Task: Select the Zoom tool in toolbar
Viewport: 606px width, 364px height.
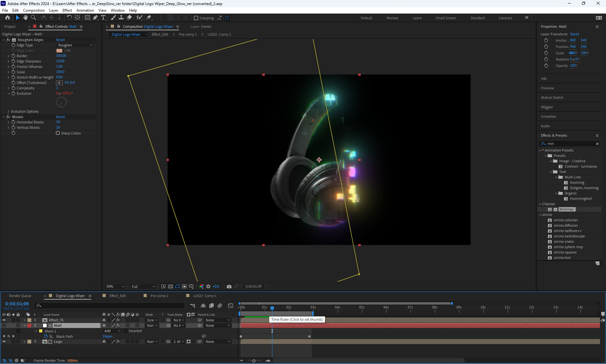Action: 33,18
